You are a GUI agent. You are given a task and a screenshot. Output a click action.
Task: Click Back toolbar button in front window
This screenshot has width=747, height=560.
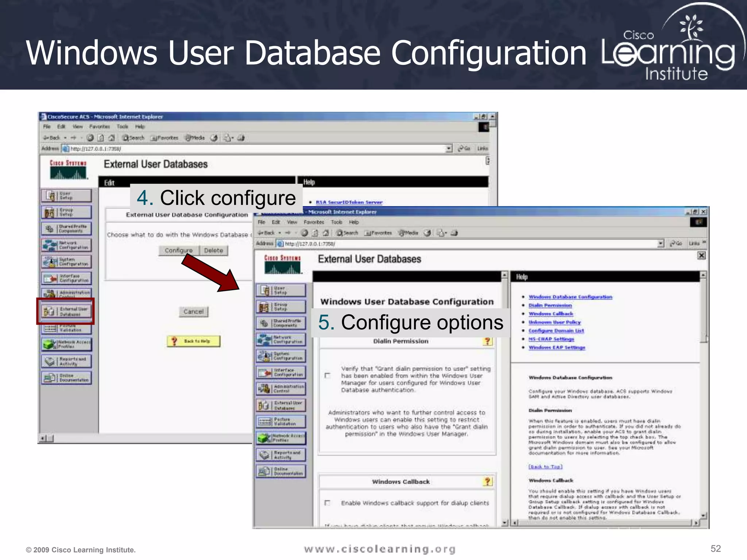tap(266, 233)
